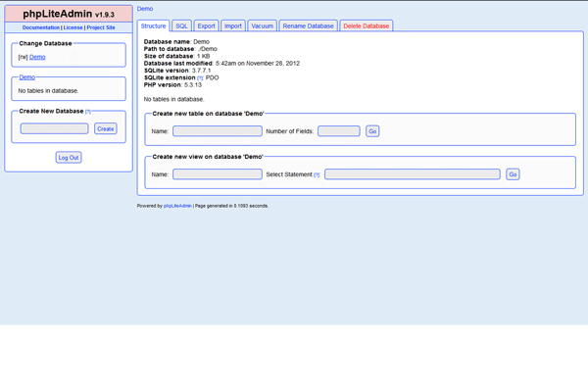588x392 pixels.
Task: Focus the new table Name field
Action: tap(218, 130)
